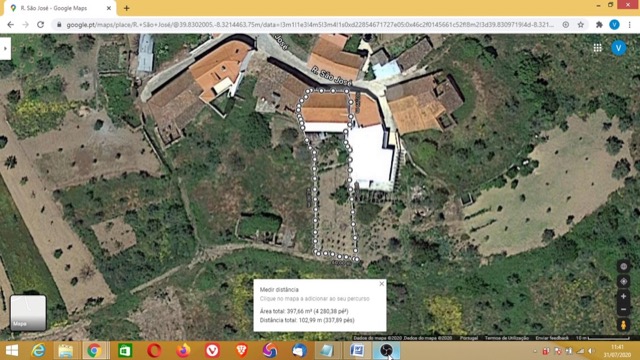Select the R. São José Google Maps tab
Image resolution: width=640 pixels, height=360 pixels.
tap(57, 8)
